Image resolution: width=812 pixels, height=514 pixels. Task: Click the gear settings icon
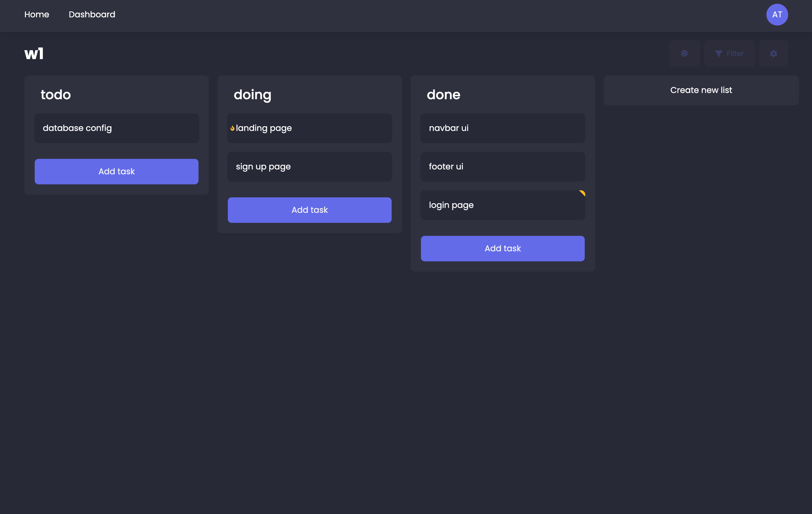[773, 54]
